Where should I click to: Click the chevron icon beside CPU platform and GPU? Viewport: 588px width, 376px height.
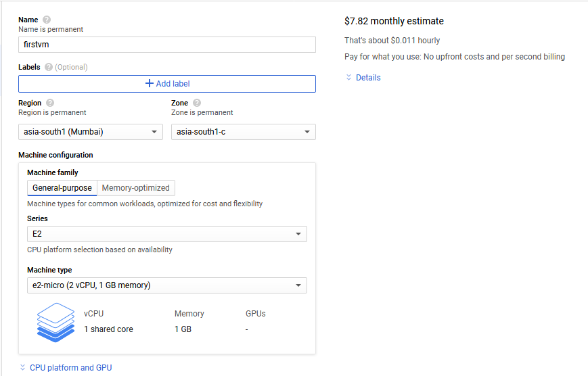pos(22,368)
